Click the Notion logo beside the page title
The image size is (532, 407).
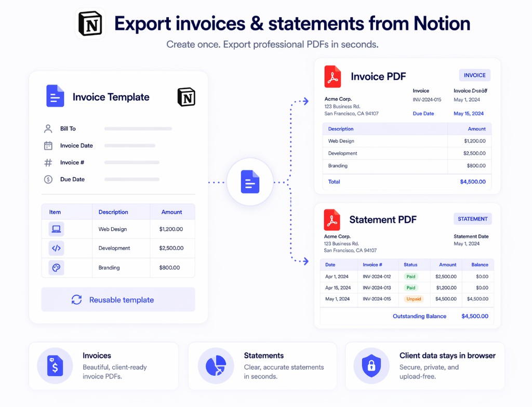click(x=90, y=23)
